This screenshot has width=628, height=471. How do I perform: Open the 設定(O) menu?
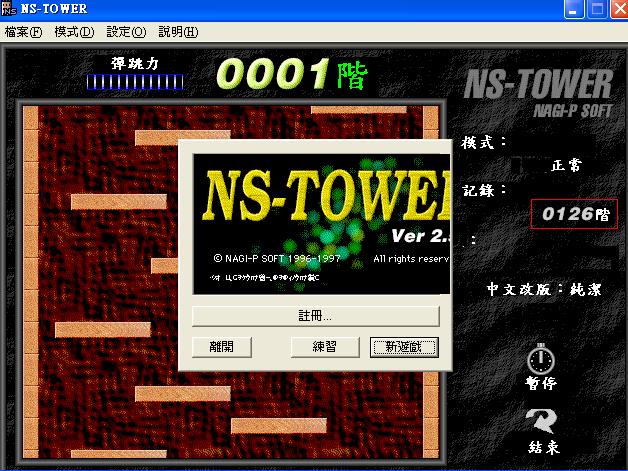coord(126,32)
